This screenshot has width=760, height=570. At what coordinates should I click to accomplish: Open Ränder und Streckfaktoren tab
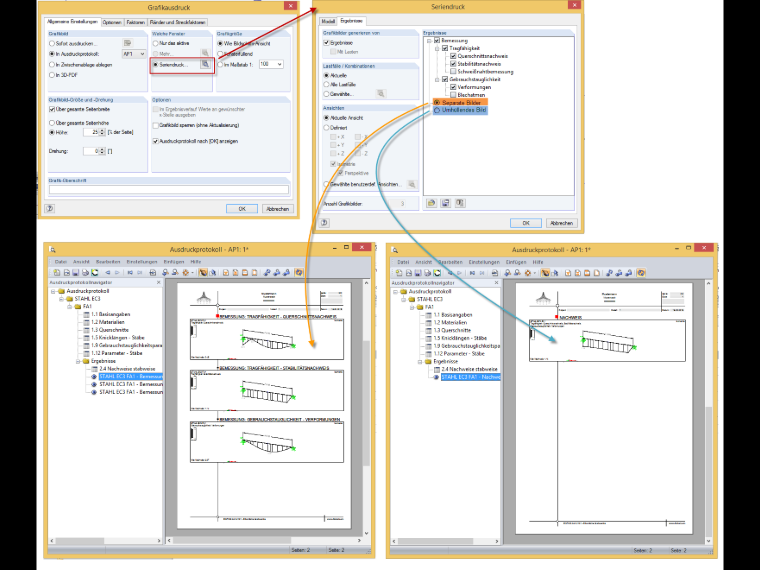click(x=177, y=22)
